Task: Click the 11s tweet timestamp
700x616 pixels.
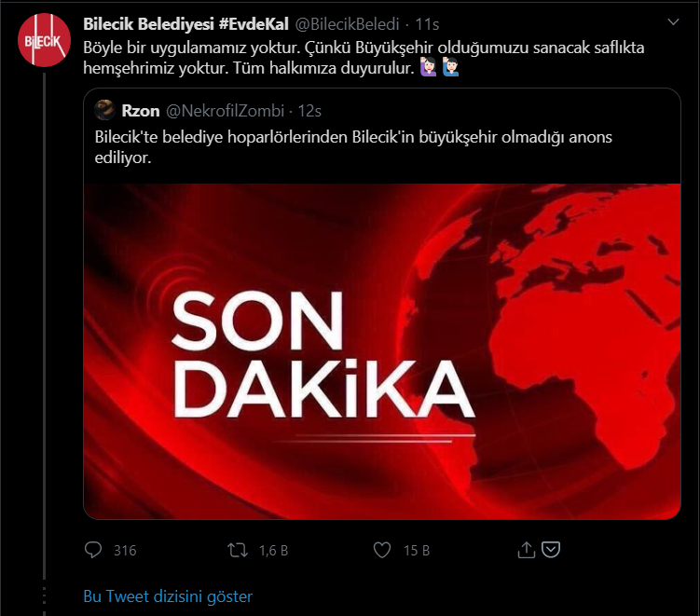Action: pos(427,24)
